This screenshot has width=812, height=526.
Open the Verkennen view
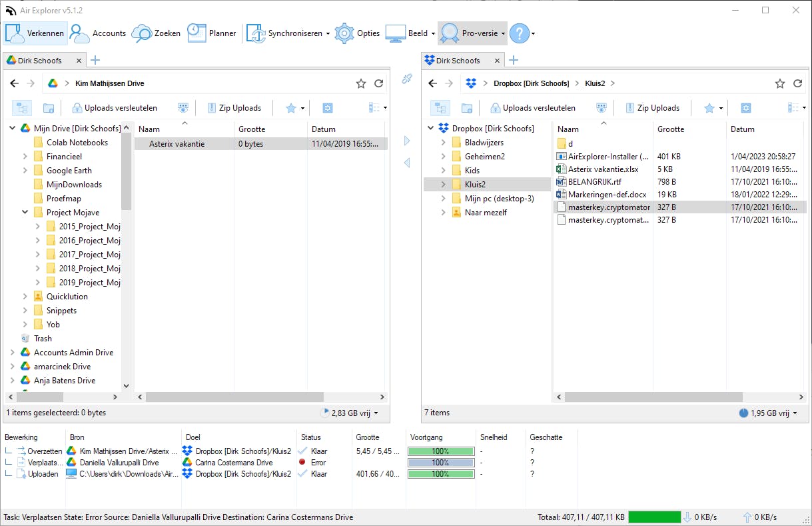(x=35, y=33)
